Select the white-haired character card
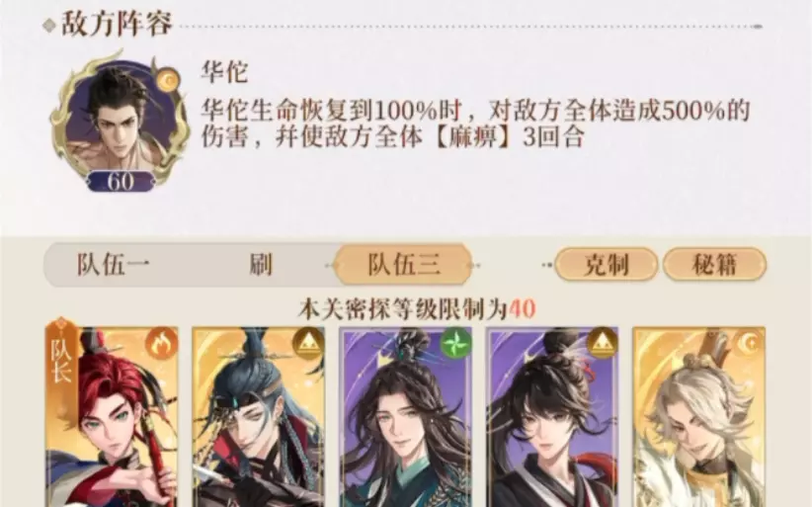The height and width of the screenshot is (507, 812). coord(699,417)
